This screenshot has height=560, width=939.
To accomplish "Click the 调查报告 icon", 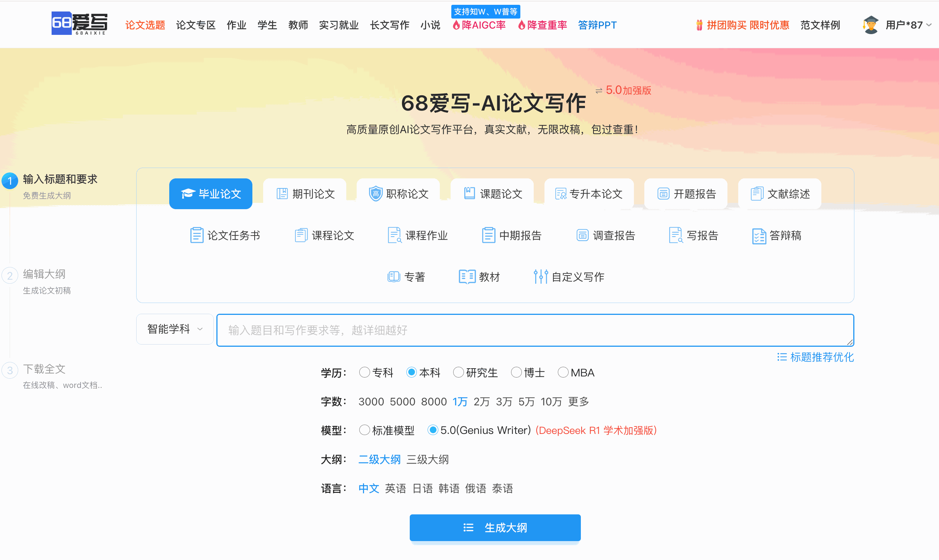I will [x=582, y=235].
